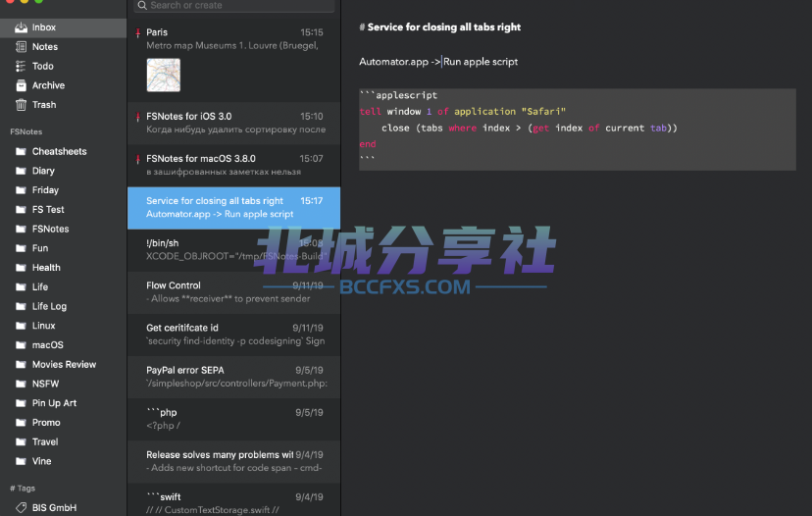Open the FS Test folder icon
Screen dimensions: 812x516
[21, 209]
